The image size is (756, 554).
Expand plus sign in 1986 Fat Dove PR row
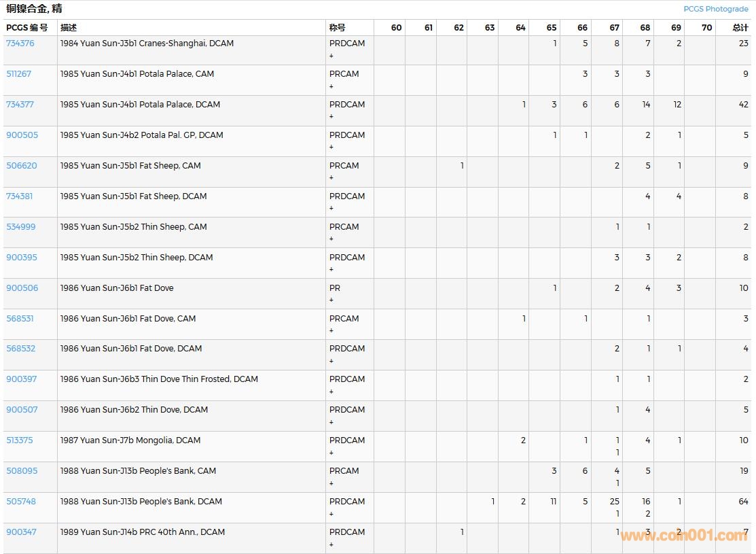tap(331, 300)
